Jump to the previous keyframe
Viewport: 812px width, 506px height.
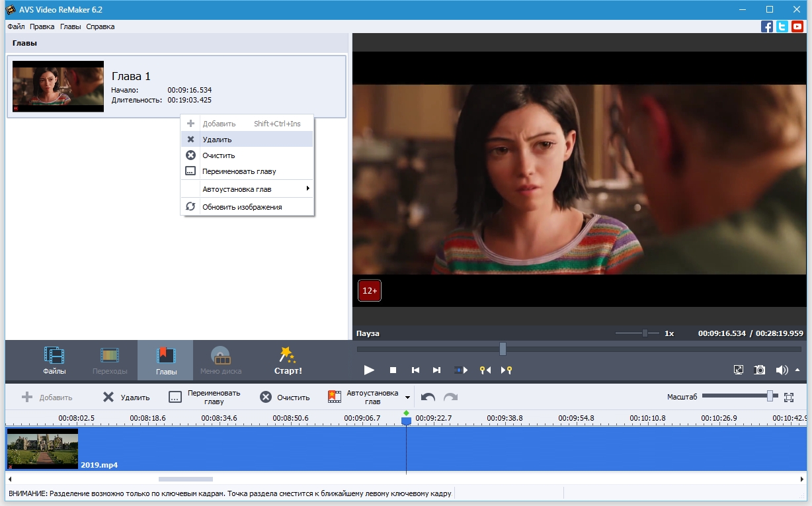pos(485,370)
